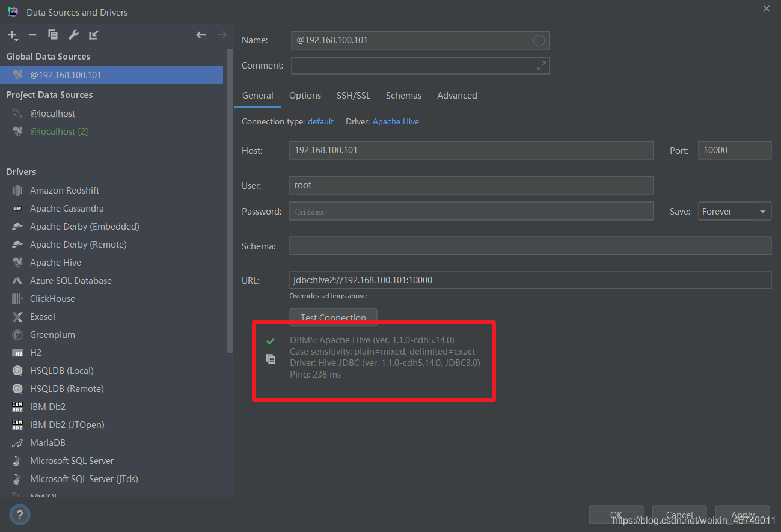781x532 pixels.
Task: Open the Save password dropdown showing Forever
Action: coord(734,212)
